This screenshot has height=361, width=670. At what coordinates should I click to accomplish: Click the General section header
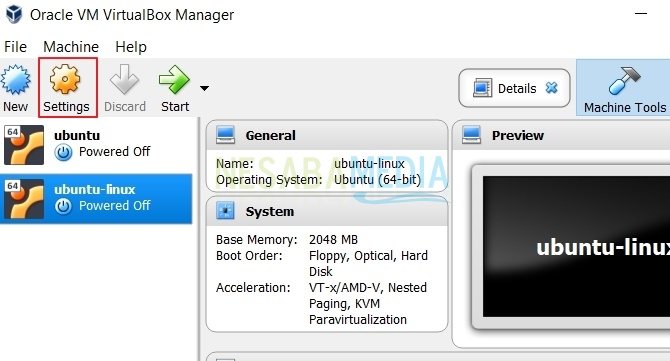327,135
